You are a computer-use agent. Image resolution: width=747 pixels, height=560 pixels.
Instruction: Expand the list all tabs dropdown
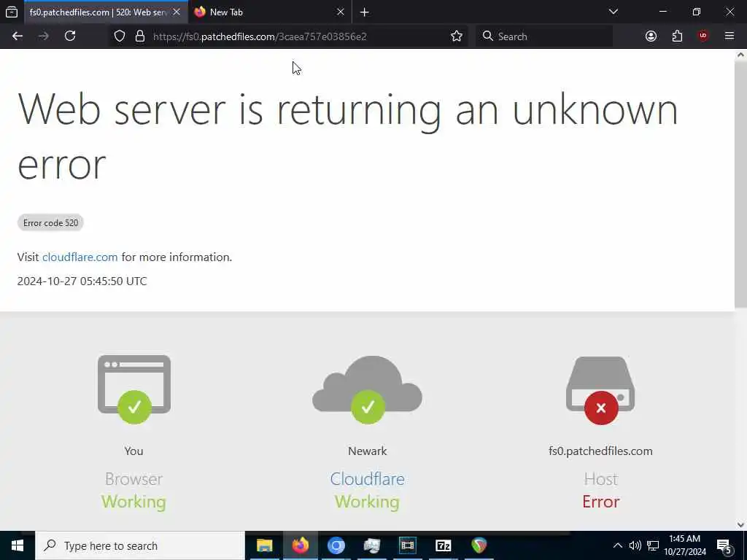pos(613,12)
